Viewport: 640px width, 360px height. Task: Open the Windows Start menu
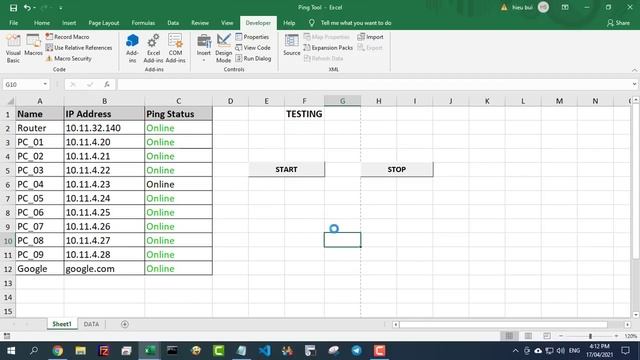click(11, 351)
